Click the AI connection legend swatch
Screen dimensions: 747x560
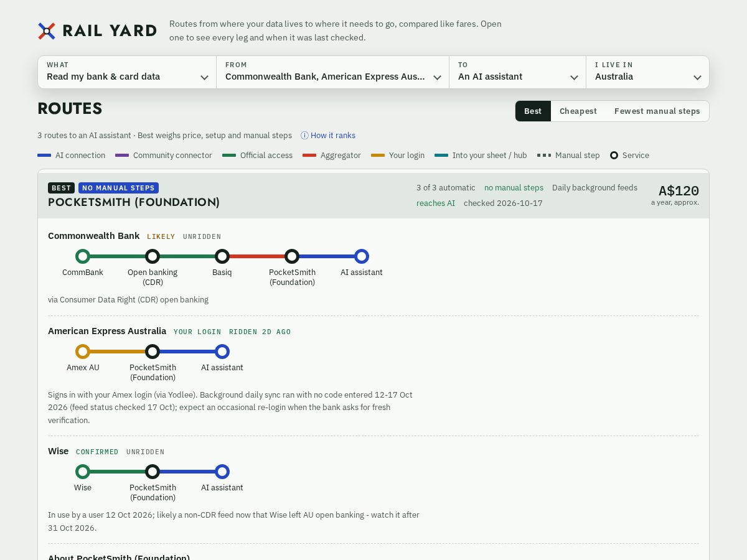click(44, 156)
